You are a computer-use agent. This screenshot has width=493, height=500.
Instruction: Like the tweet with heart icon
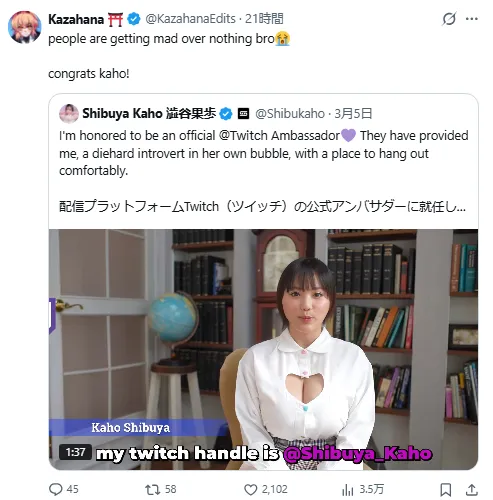(251, 489)
